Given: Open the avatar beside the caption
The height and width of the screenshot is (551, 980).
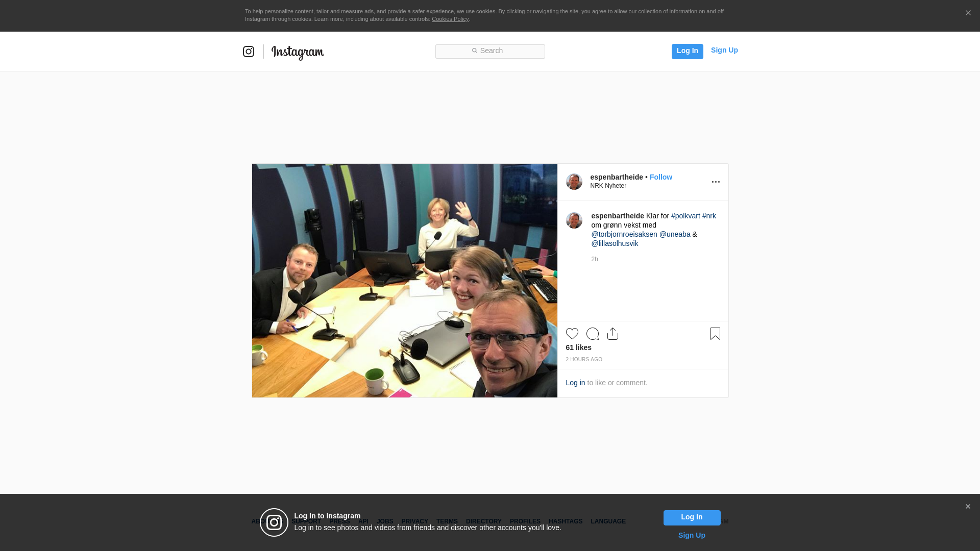Looking at the screenshot, I should [x=574, y=220].
